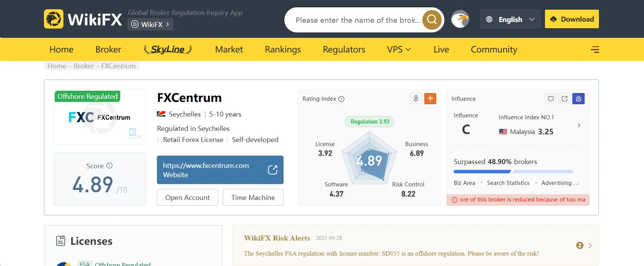Click the Seychelles flag icon
Image resolution: width=644 pixels, height=266 pixels.
161,114
